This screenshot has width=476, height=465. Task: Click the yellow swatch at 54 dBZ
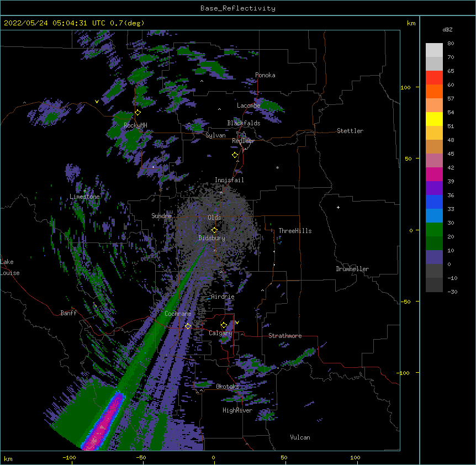point(434,119)
